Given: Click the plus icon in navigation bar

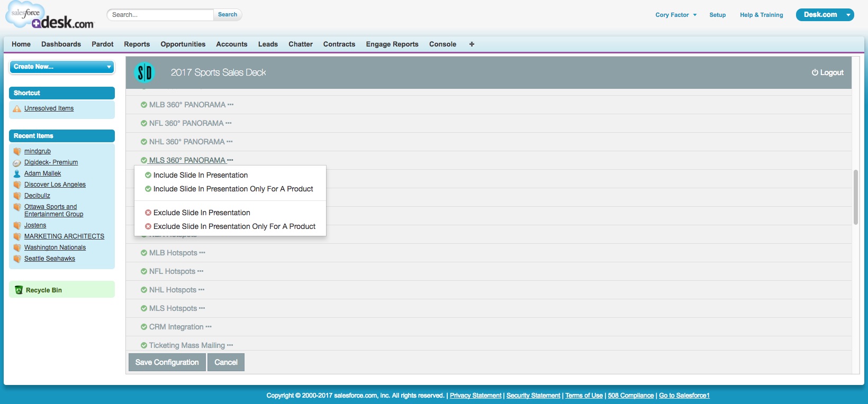Looking at the screenshot, I should 472,44.
